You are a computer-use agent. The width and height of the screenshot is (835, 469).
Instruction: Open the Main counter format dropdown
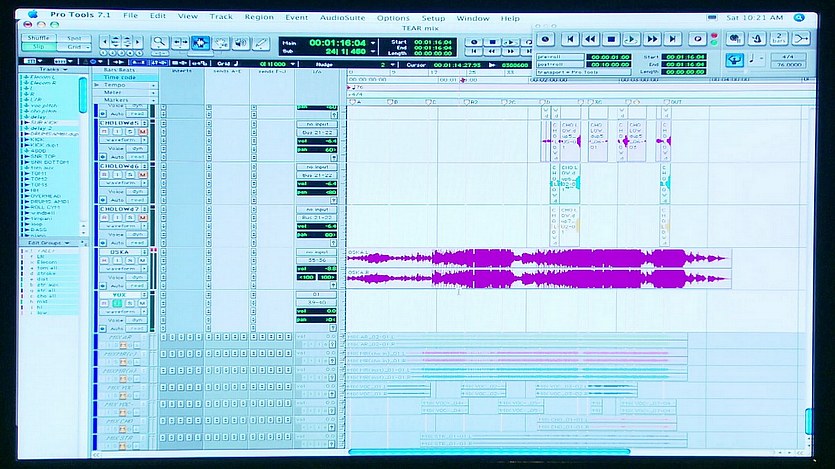coord(373,43)
